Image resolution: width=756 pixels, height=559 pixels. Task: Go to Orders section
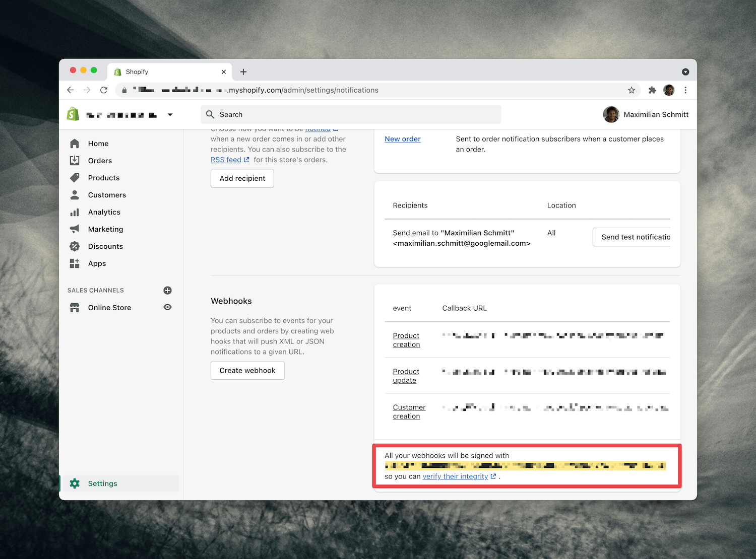pos(100,161)
